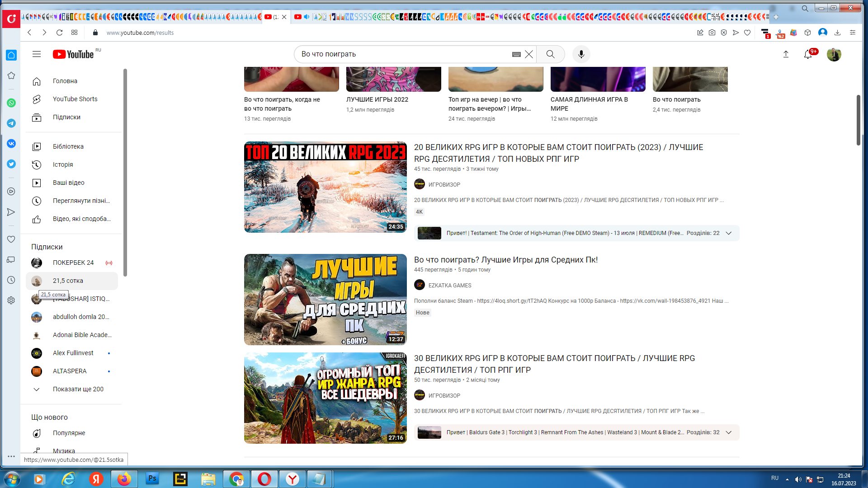Open Photoshop from Windows taskbar
868x488 pixels.
point(152,479)
